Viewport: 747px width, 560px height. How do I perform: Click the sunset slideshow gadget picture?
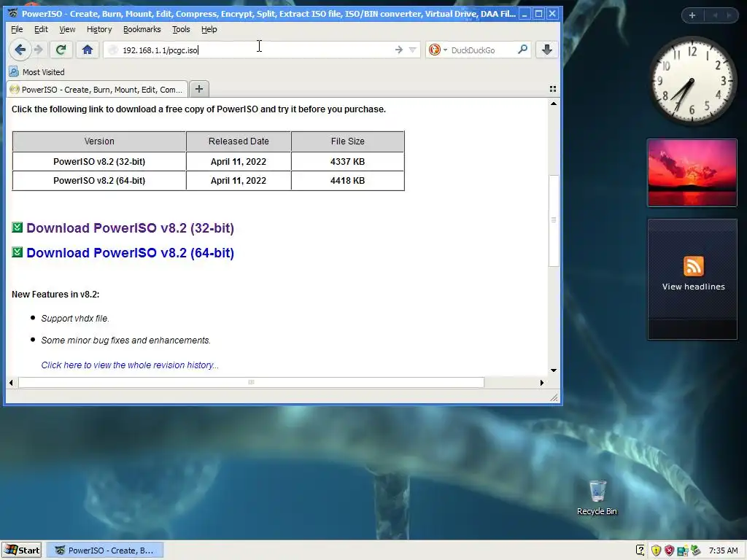pos(692,173)
